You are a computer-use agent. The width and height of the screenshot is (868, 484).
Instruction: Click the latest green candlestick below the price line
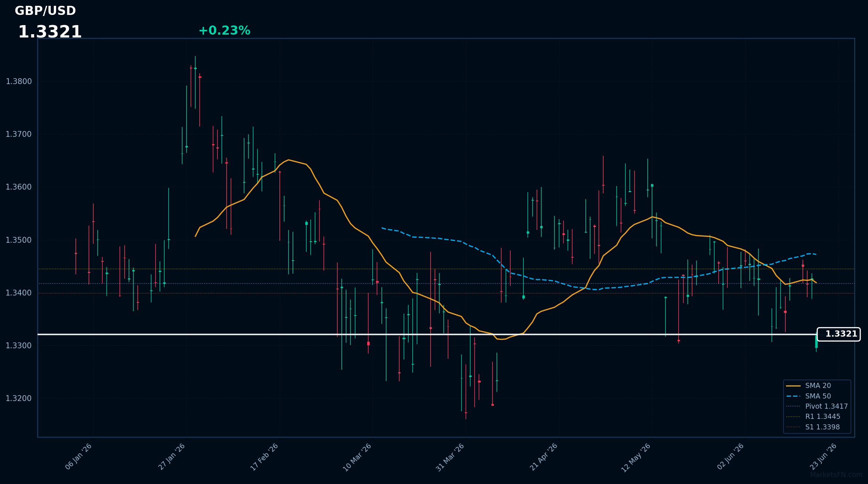coord(816,342)
